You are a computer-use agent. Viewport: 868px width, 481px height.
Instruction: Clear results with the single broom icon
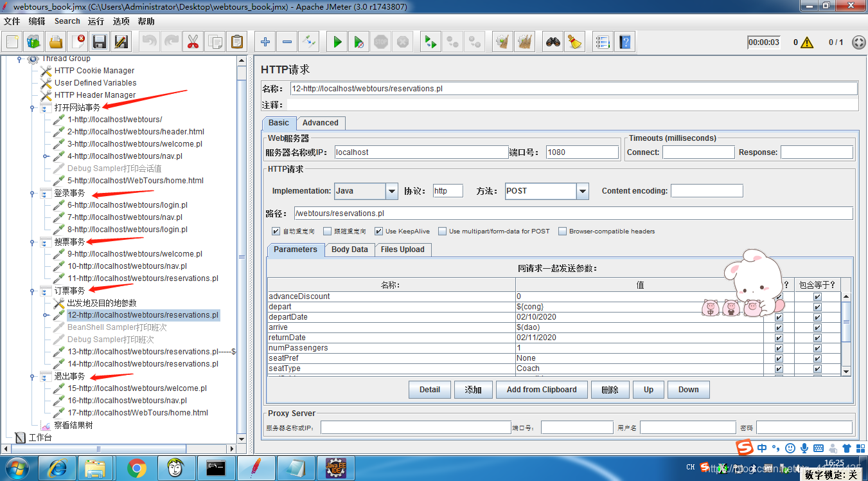(x=502, y=42)
